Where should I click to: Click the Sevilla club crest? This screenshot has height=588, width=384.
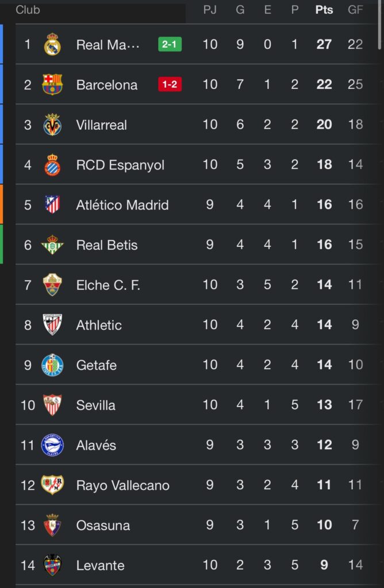pos(52,405)
